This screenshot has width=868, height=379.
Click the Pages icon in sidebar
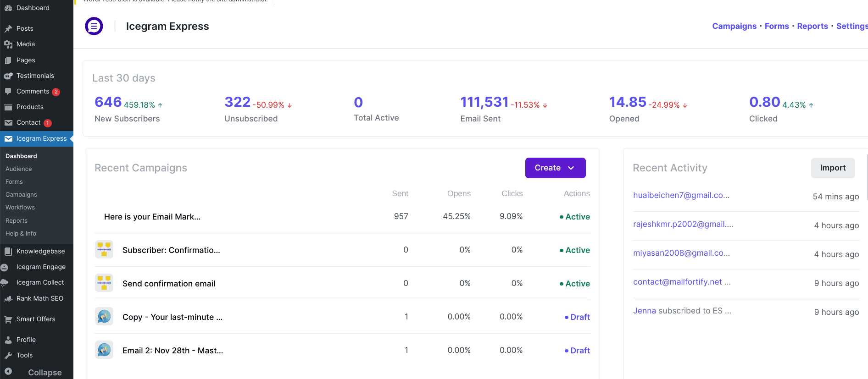8,60
